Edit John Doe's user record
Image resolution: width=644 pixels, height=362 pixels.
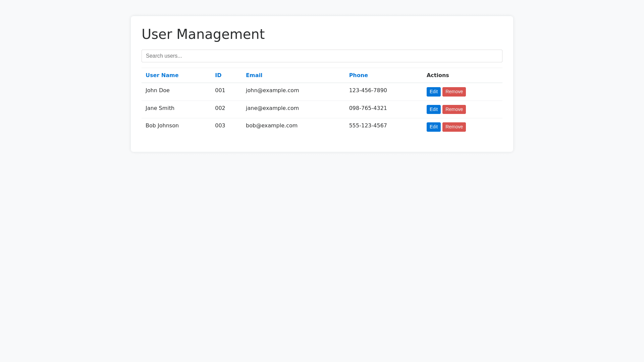pos(433,92)
